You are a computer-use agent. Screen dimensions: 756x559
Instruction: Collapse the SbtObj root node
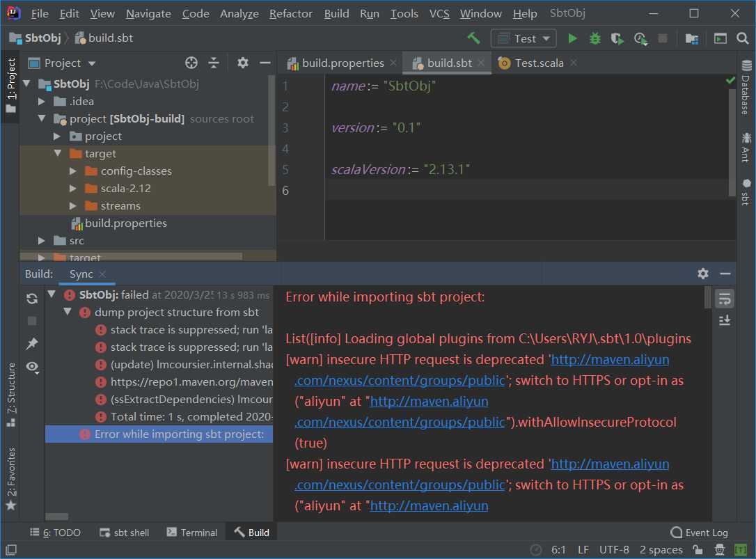coord(27,84)
